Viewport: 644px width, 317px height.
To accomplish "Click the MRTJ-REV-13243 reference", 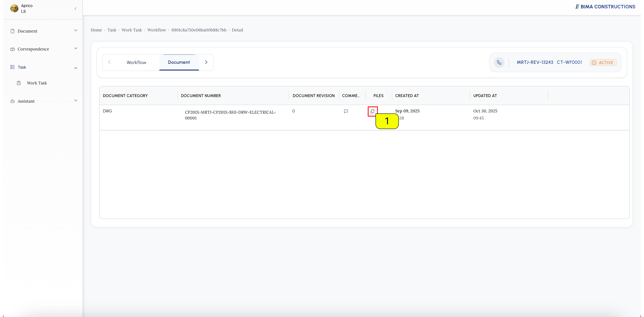I will click(x=535, y=62).
